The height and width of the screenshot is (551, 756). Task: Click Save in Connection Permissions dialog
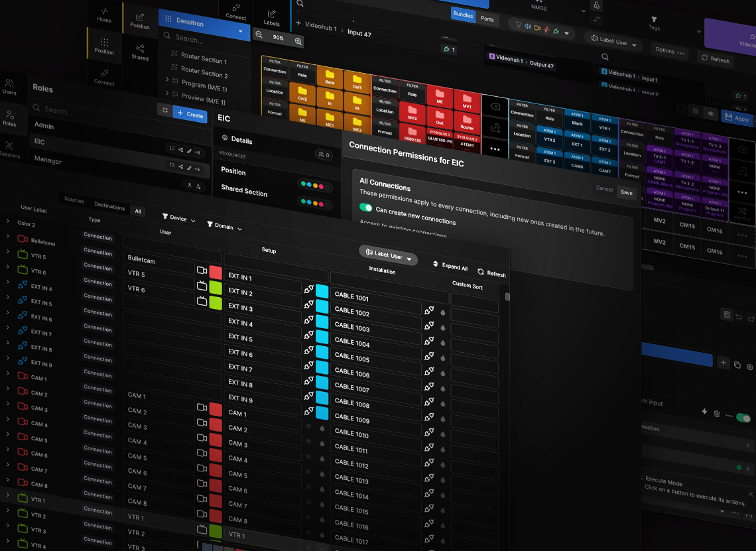point(626,192)
